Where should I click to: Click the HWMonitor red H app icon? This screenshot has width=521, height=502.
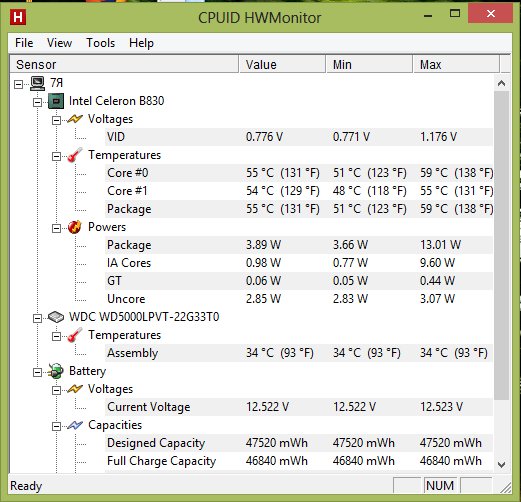(18, 17)
